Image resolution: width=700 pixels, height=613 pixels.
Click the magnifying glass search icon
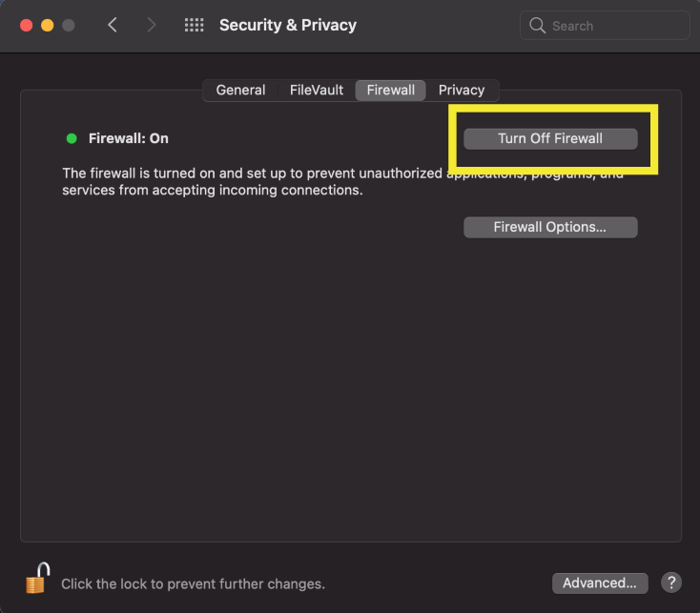click(x=538, y=26)
